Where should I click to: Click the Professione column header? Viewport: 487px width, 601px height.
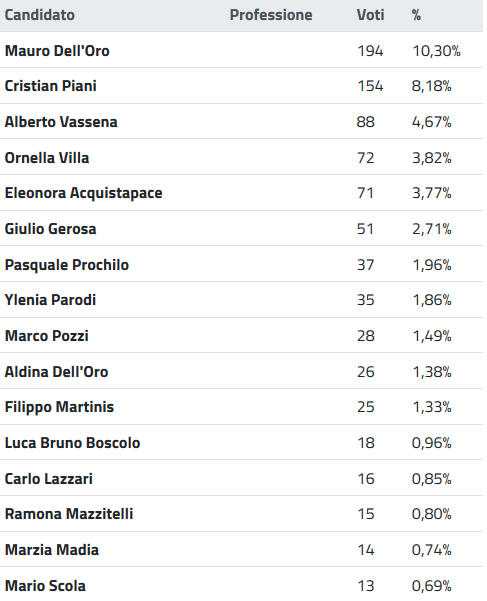coord(271,15)
